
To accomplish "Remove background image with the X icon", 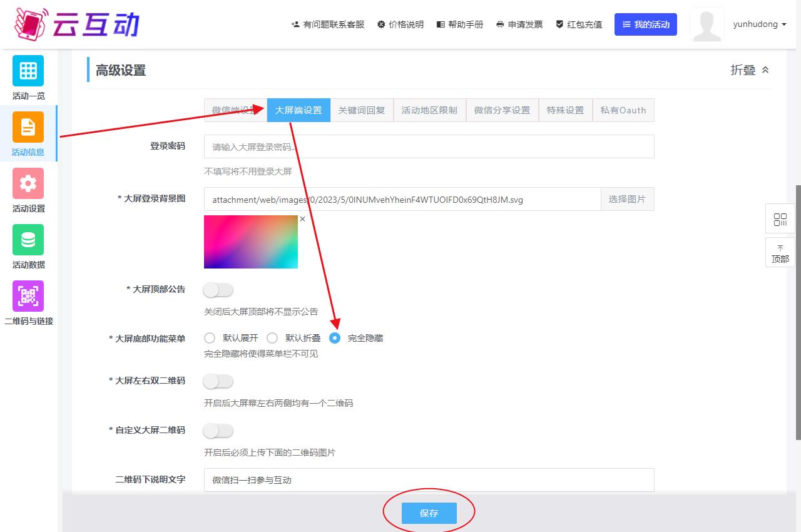I will point(302,219).
